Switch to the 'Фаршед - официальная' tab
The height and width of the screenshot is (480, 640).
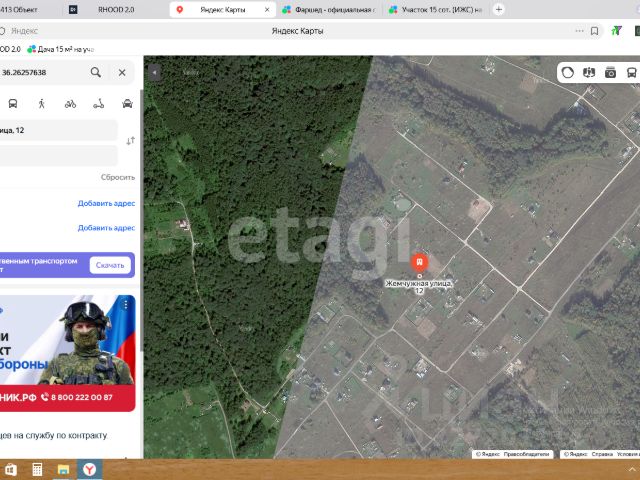(x=328, y=9)
